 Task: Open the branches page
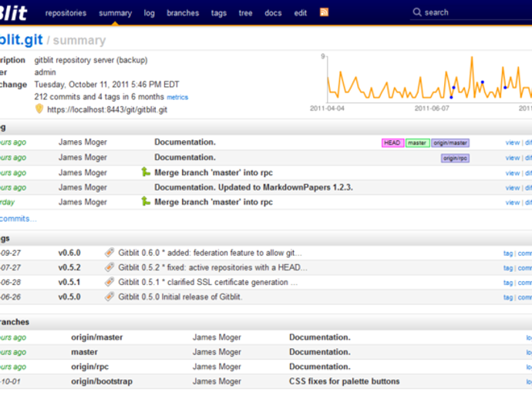[183, 13]
